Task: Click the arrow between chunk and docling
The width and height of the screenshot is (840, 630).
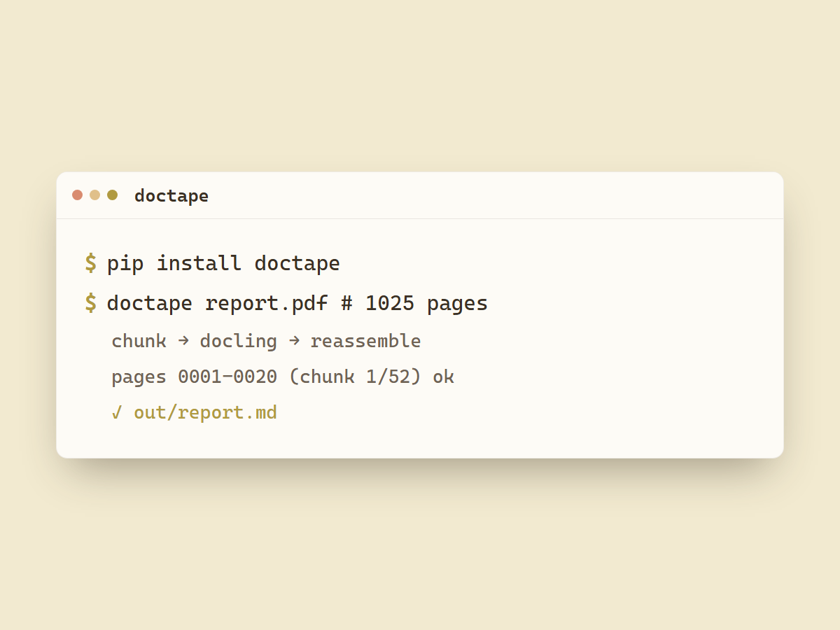Action: tap(183, 341)
